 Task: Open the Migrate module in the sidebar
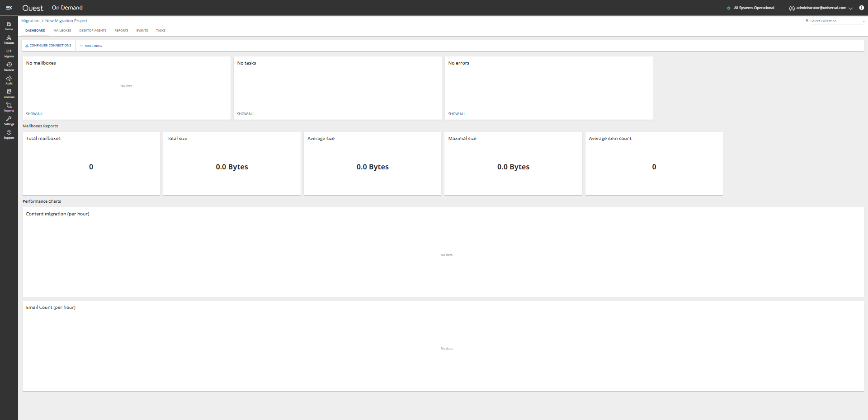pyautogui.click(x=9, y=53)
